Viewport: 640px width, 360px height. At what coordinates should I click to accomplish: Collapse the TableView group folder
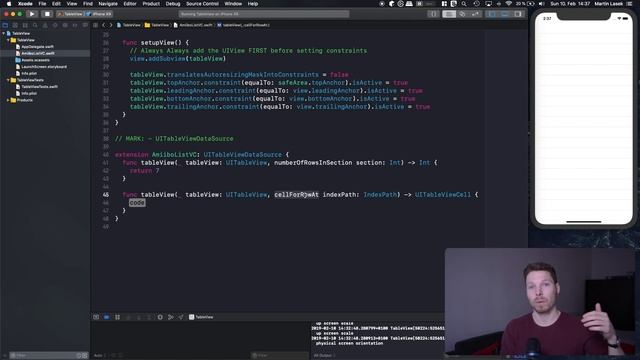8,40
